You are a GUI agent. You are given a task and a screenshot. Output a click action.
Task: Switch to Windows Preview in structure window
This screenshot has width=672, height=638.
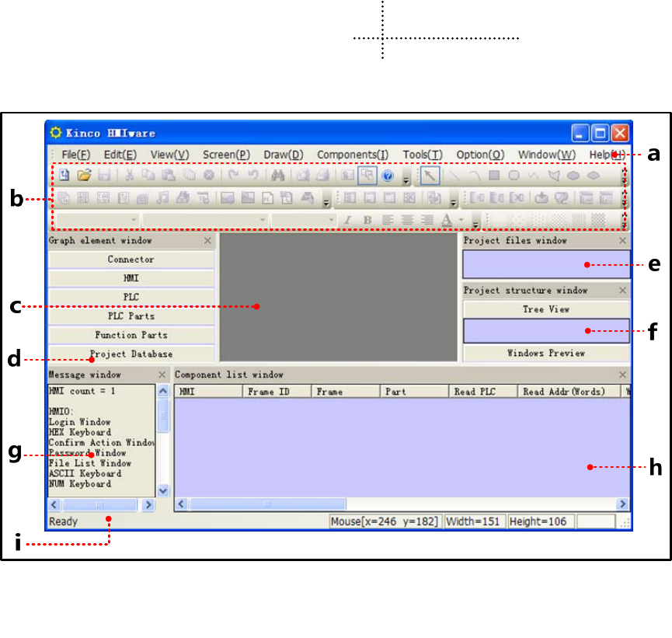point(546,354)
